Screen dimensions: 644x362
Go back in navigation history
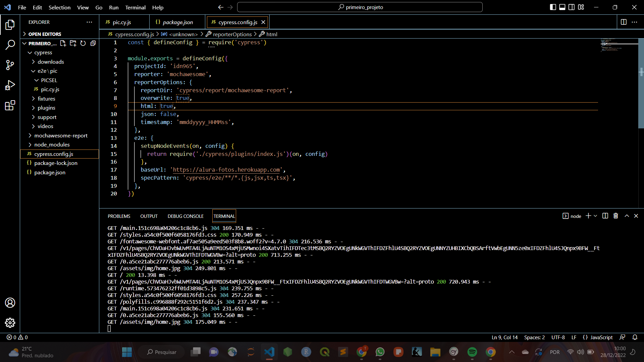click(x=221, y=7)
